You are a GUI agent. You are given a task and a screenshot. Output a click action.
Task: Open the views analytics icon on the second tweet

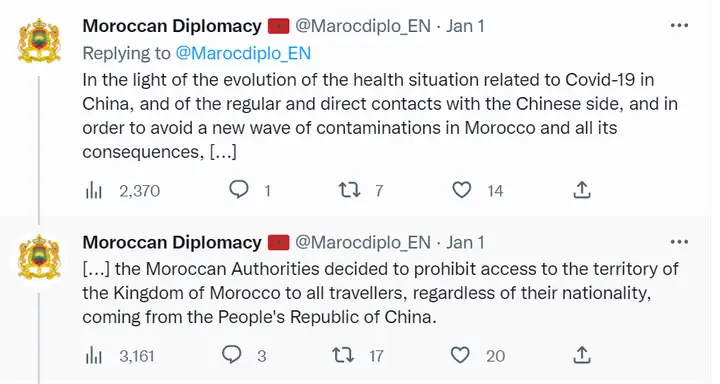94,356
